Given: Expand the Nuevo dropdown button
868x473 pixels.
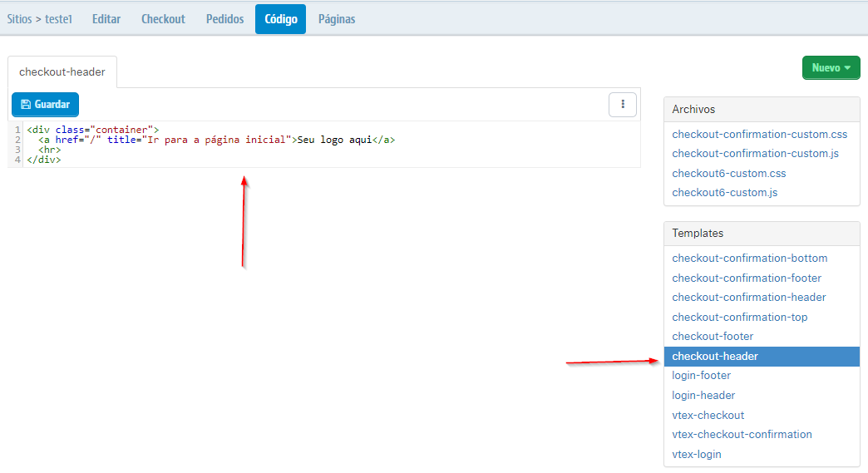Looking at the screenshot, I should coord(831,68).
